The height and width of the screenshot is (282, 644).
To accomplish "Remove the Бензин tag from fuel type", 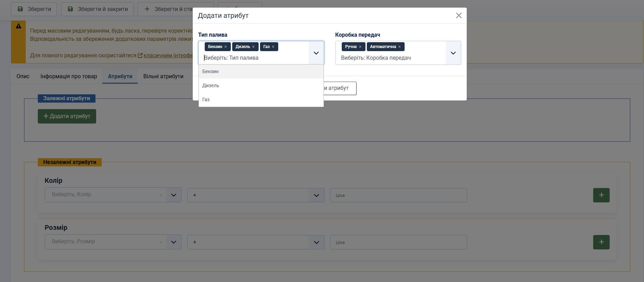I will [x=225, y=47].
